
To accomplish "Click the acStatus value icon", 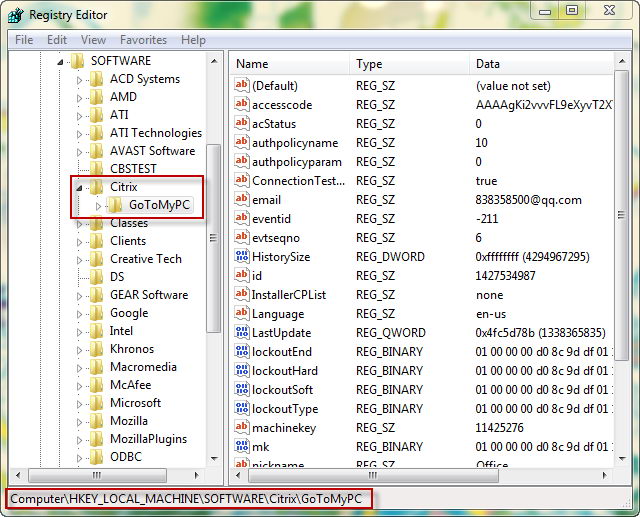I will (242, 123).
